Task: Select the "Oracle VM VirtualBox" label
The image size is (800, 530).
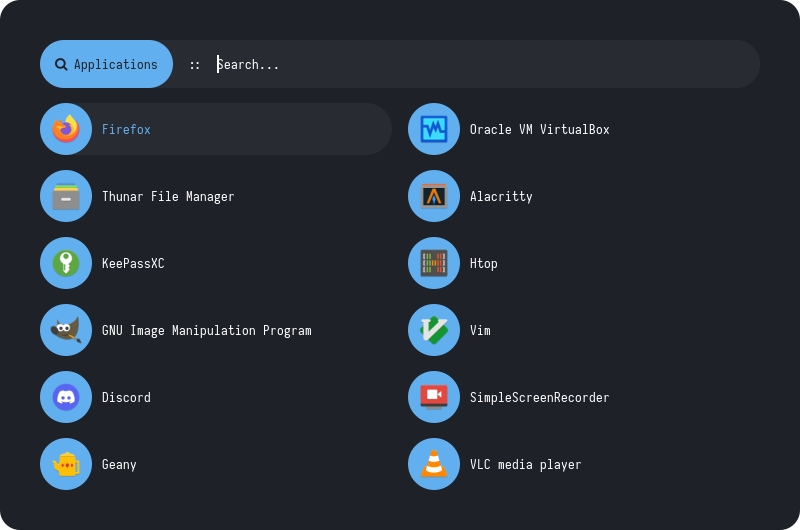Action: pos(539,129)
